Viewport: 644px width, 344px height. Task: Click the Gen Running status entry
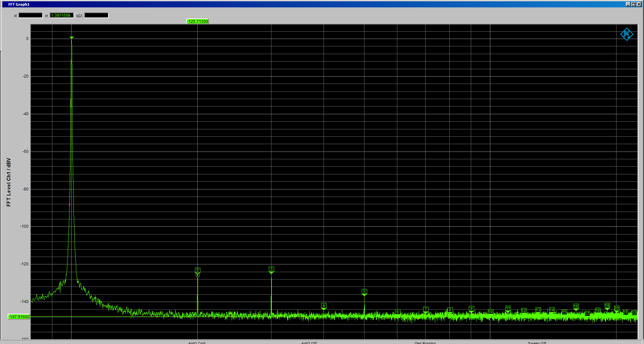pyautogui.click(x=425, y=343)
